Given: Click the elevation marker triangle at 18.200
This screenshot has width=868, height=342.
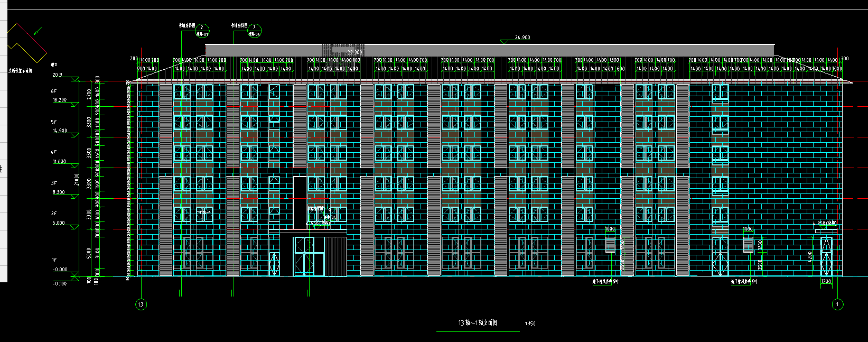Looking at the screenshot, I should [x=74, y=105].
